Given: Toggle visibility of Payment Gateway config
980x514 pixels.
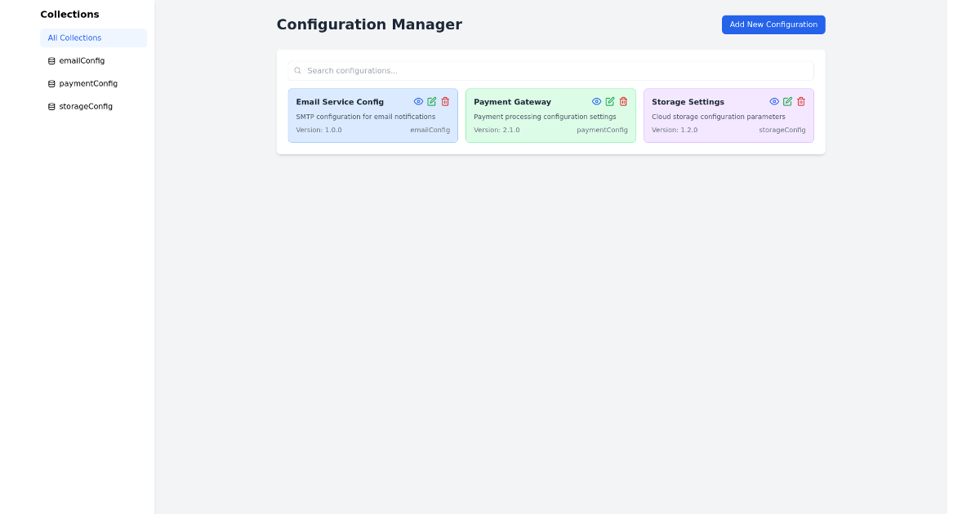Looking at the screenshot, I should (x=595, y=101).
